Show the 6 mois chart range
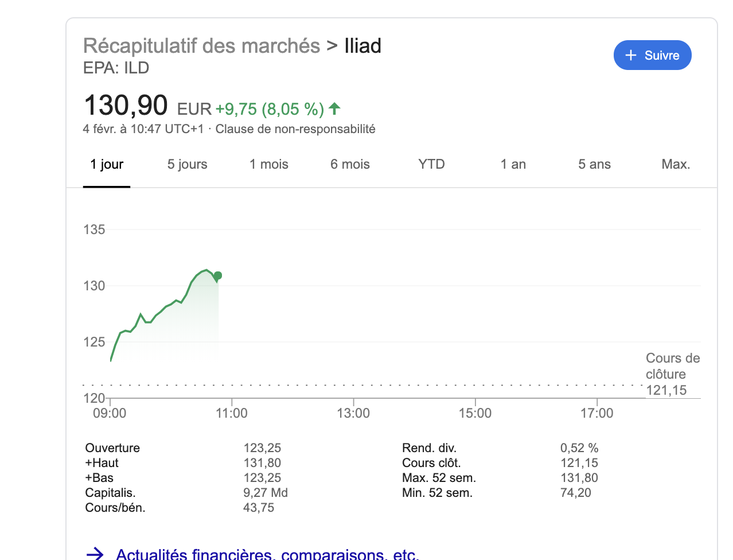Screen dimensions: 733x560 point(350,165)
